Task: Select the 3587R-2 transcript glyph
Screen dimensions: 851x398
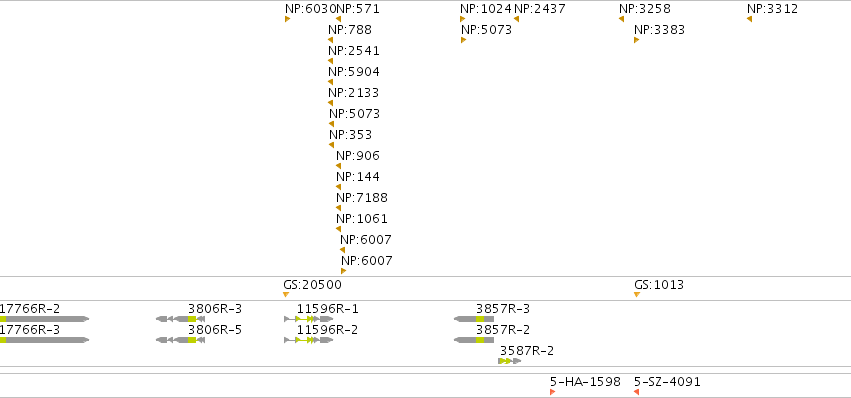Action: [x=510, y=361]
